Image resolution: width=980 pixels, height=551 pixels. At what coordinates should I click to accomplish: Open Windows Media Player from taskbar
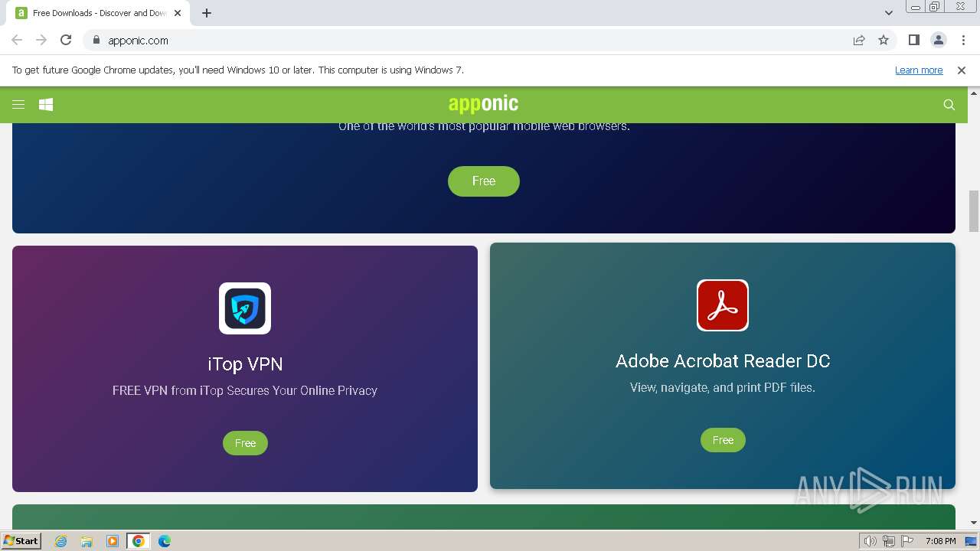tap(113, 541)
